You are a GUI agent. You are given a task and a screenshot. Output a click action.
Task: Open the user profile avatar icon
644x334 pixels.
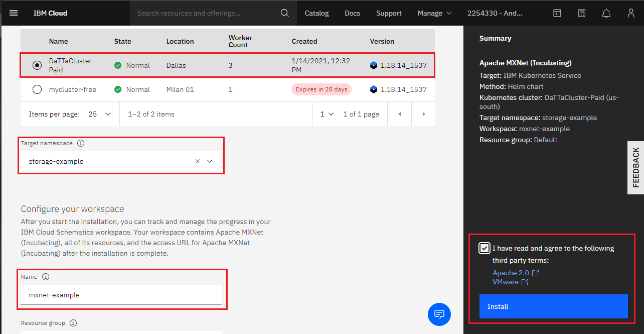coord(631,13)
